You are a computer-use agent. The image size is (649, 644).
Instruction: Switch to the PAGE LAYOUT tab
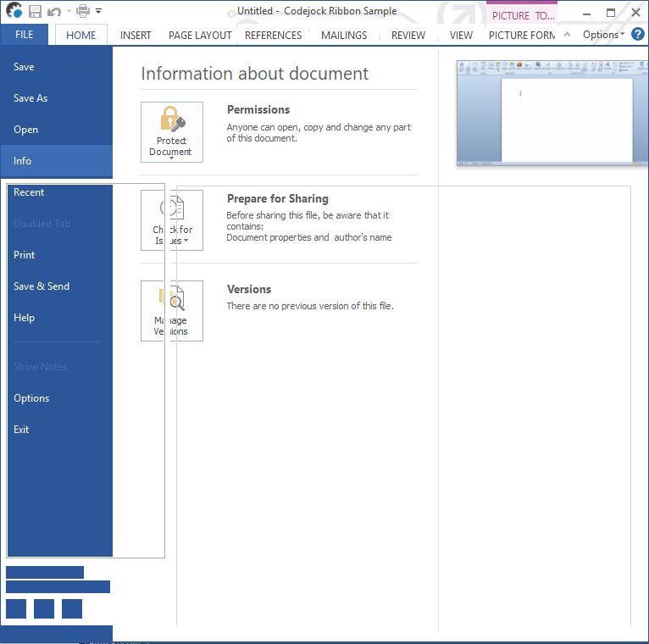pos(200,36)
